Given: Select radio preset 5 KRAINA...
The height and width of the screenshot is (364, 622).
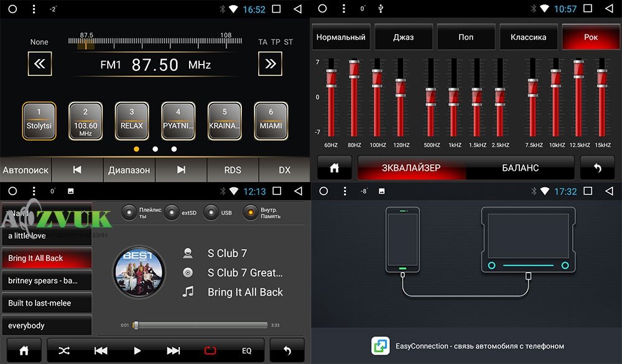Looking at the screenshot, I should pyautogui.click(x=225, y=121).
